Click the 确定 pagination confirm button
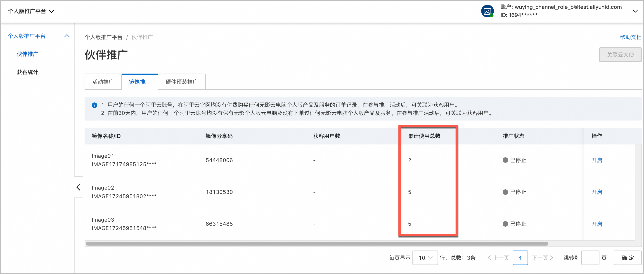644x274 pixels. [627, 258]
